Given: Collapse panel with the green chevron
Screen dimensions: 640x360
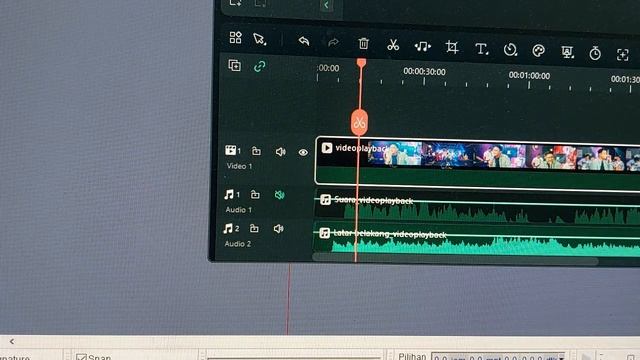Looking at the screenshot, I should (326, 5).
